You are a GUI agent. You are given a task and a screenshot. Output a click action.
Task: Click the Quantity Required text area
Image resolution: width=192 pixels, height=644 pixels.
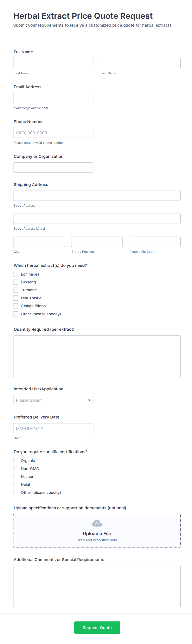pos(97,356)
